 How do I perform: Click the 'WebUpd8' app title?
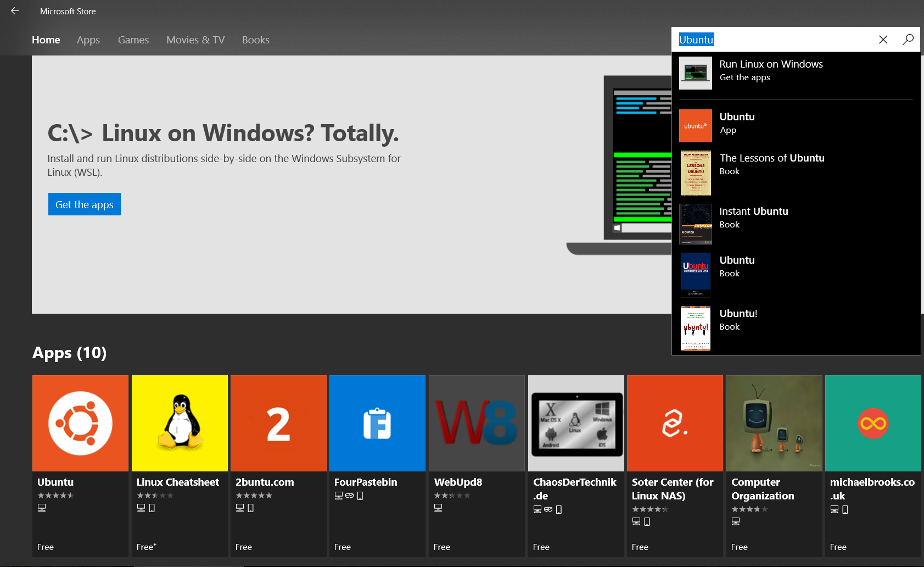coord(458,482)
